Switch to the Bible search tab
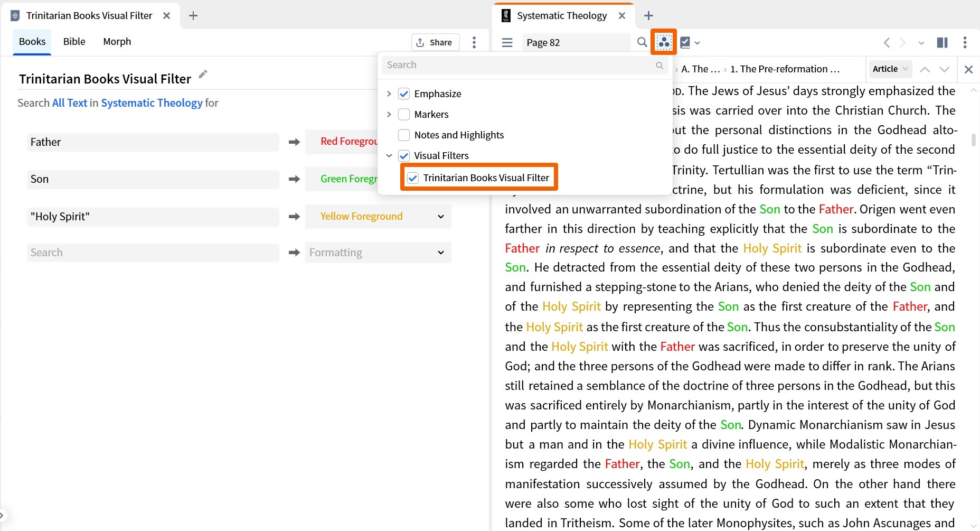980x531 pixels. 74,41
